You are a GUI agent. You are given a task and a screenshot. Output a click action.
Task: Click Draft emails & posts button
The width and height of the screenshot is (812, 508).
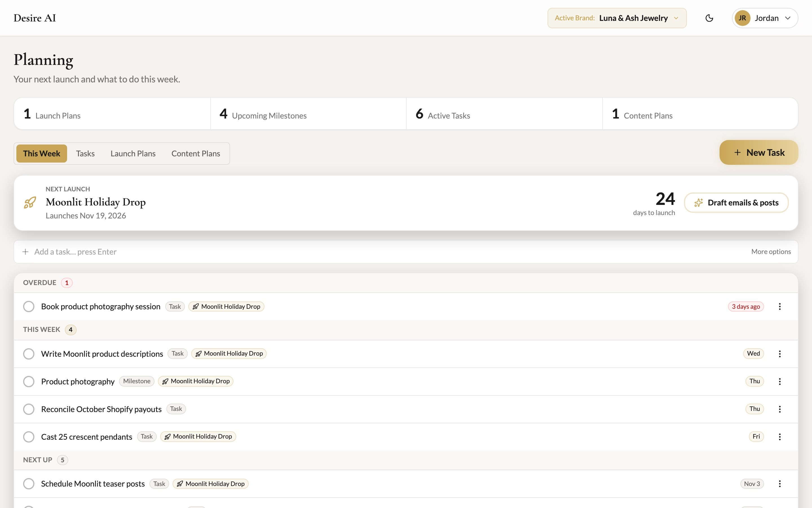pos(736,203)
